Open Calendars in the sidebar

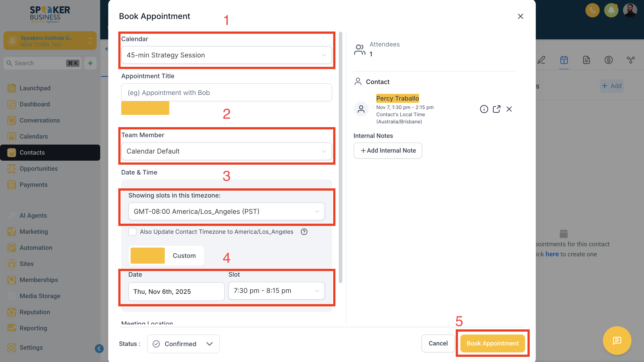click(34, 136)
